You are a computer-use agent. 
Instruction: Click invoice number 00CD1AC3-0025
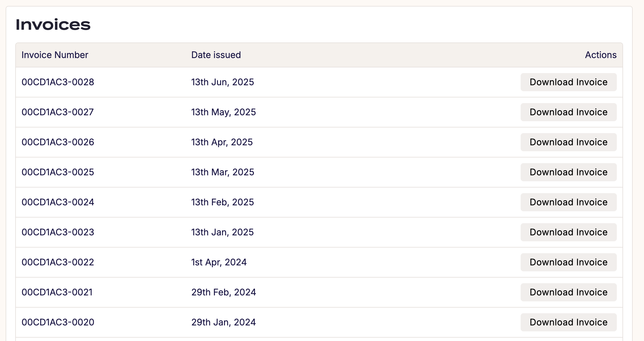58,172
